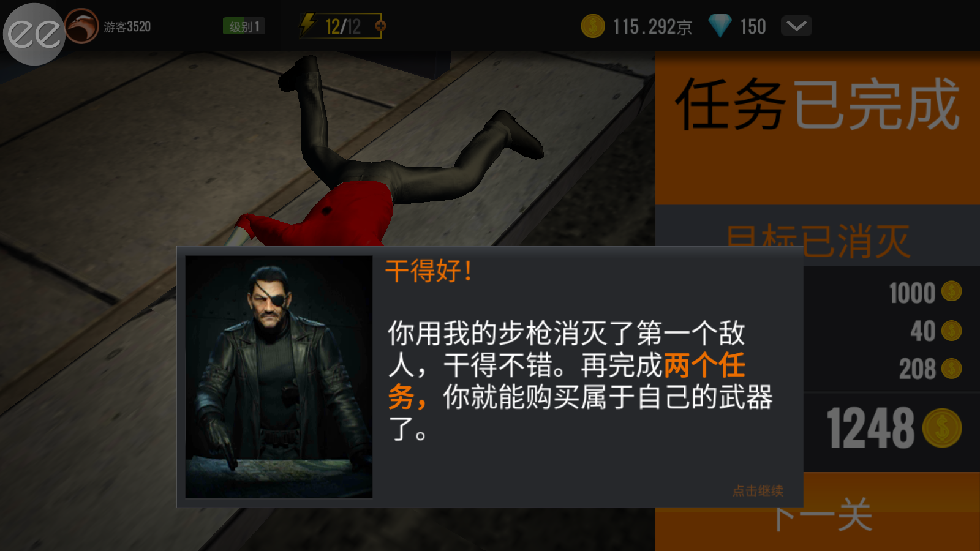Image resolution: width=980 pixels, height=551 pixels.
Task: Tap the lightning energy icon
Action: point(307,25)
